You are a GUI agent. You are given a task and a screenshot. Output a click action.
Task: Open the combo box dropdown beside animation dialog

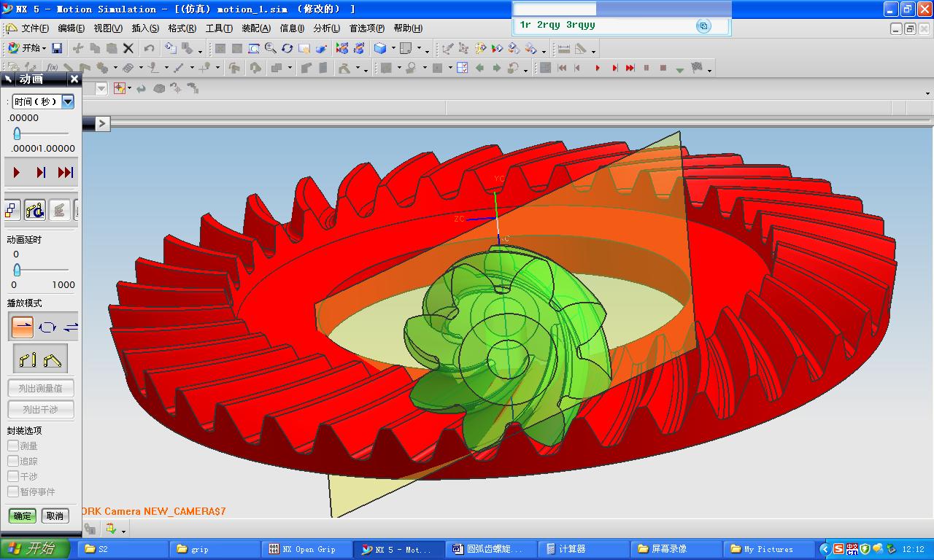point(101,88)
